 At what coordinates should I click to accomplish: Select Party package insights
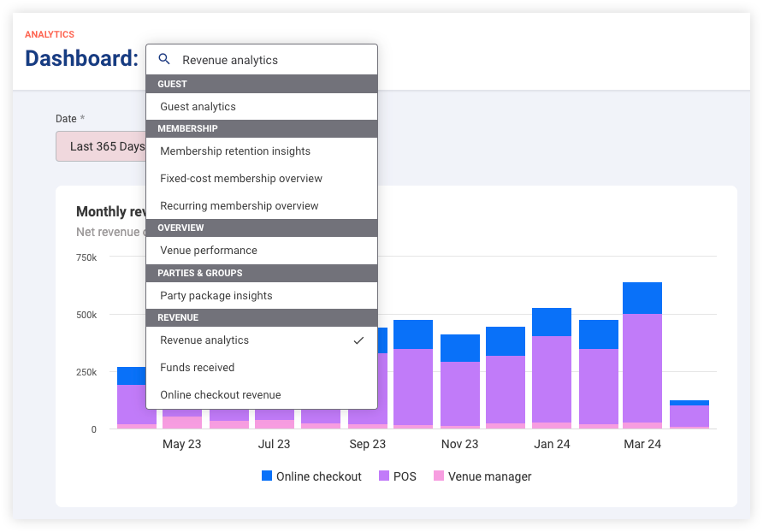(x=262, y=295)
